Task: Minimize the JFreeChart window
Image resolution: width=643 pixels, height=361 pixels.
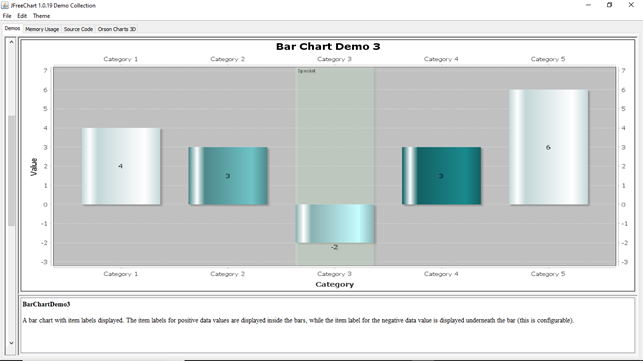Action: point(588,5)
